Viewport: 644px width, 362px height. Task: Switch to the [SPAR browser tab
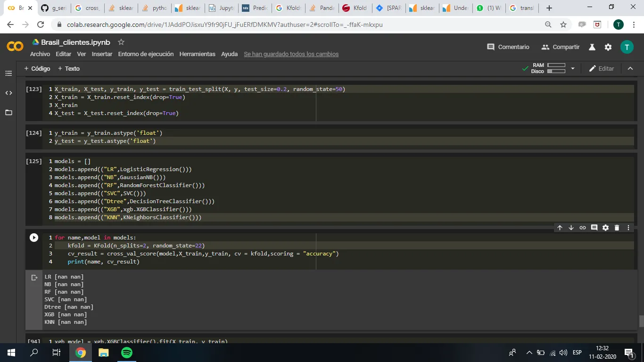click(x=388, y=8)
